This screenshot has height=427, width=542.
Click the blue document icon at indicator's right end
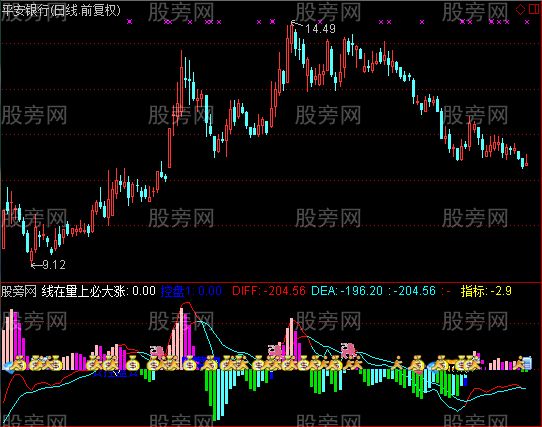point(528,363)
